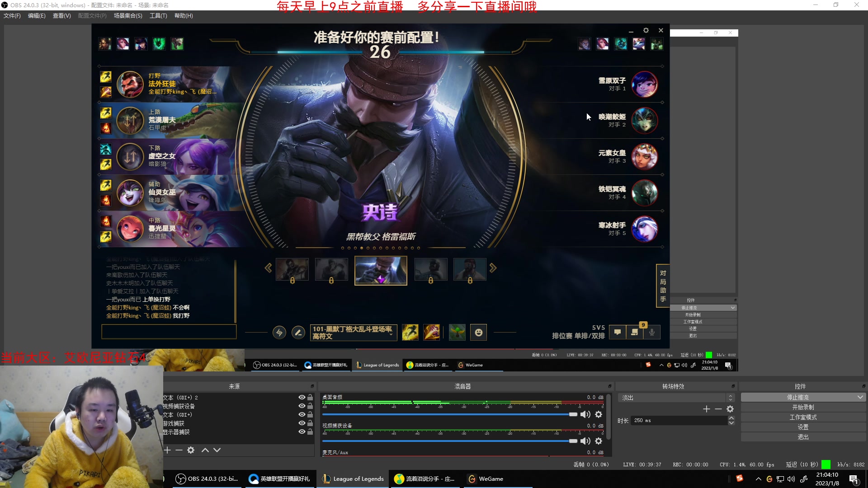Open the 帮助(H) menu
Viewport: 868px width, 488px height.
[184, 16]
